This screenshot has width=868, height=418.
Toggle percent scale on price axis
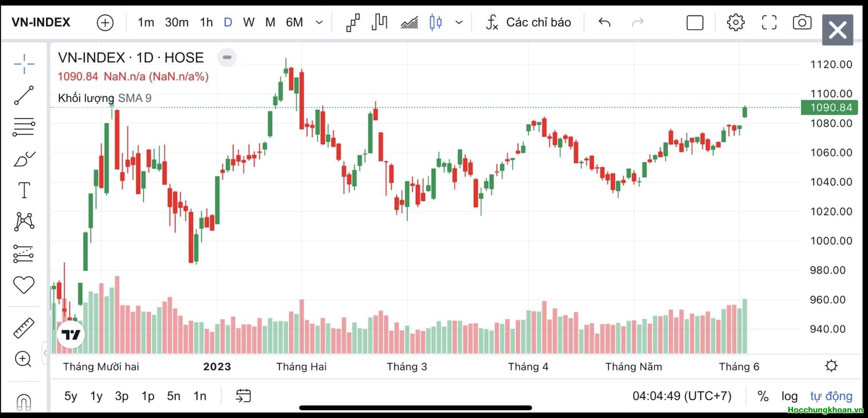[x=763, y=396]
